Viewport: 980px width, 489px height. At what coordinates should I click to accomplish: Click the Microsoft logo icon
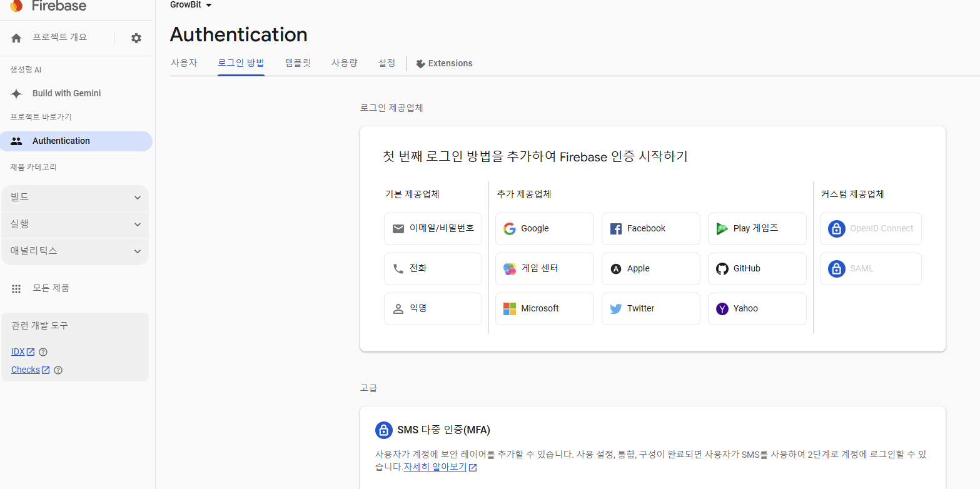click(x=510, y=309)
